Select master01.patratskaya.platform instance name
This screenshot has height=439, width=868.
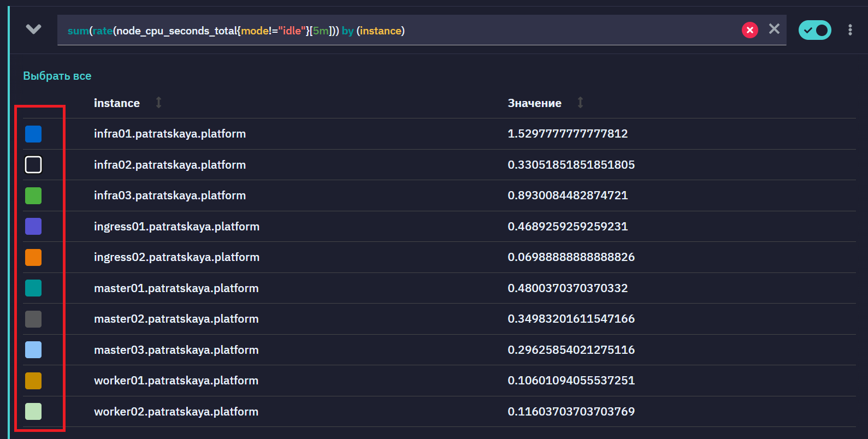coord(176,288)
